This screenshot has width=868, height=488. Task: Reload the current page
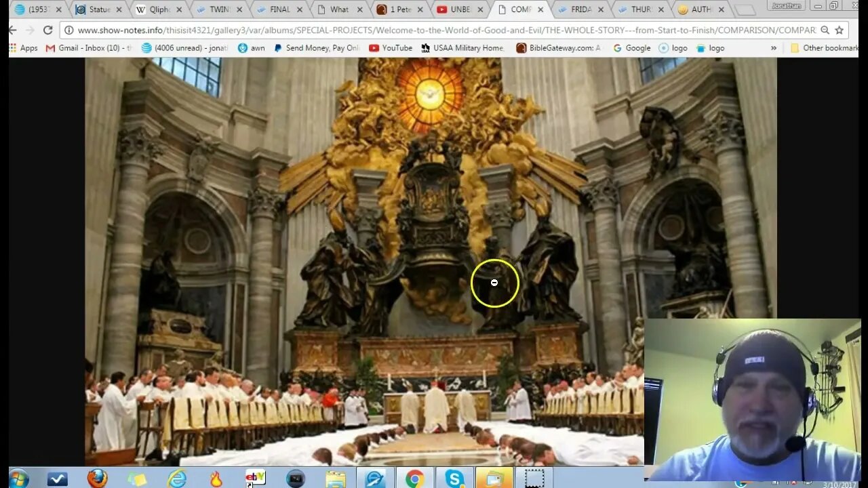[x=47, y=30]
